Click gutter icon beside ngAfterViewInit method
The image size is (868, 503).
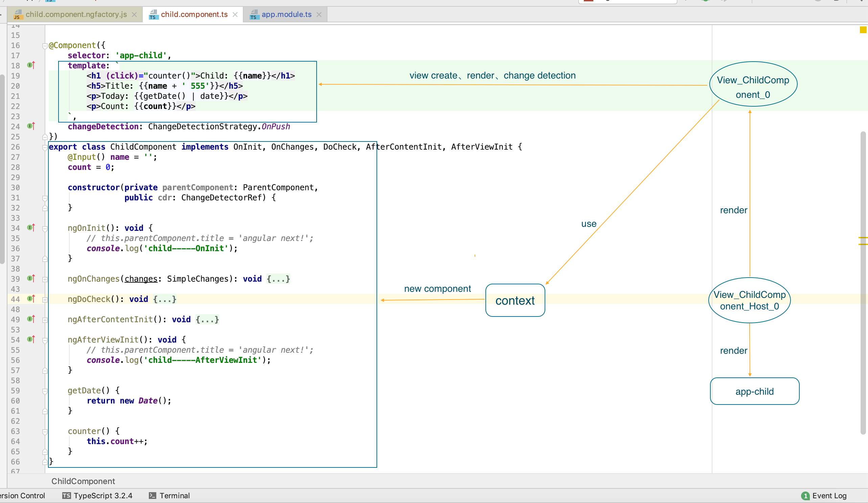tap(31, 339)
